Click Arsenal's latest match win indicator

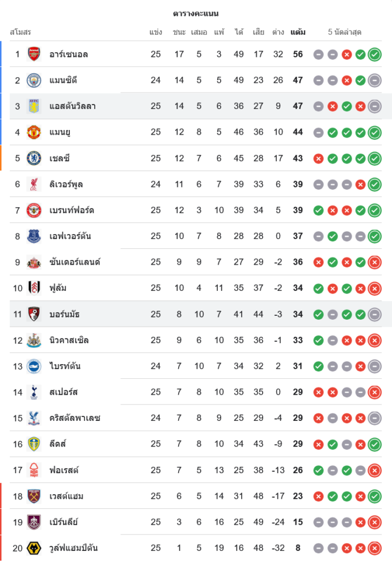click(x=374, y=55)
